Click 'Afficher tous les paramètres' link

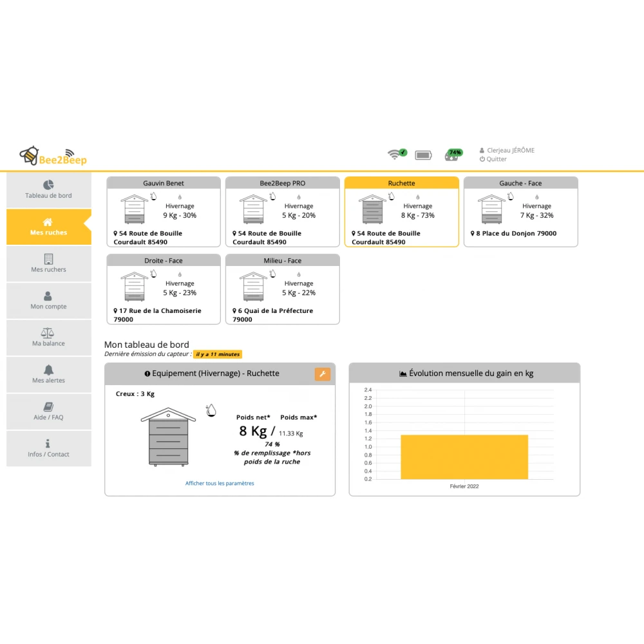click(220, 483)
